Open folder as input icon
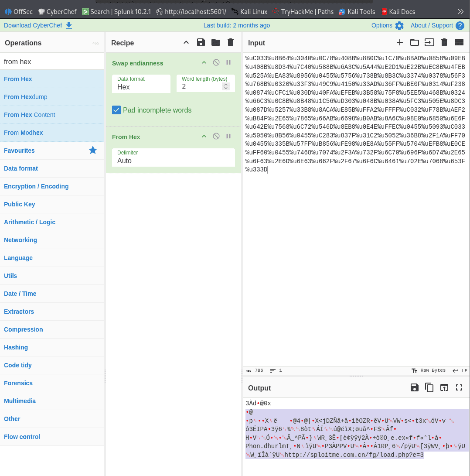Image resolution: width=470 pixels, height=476 pixels. point(415,42)
